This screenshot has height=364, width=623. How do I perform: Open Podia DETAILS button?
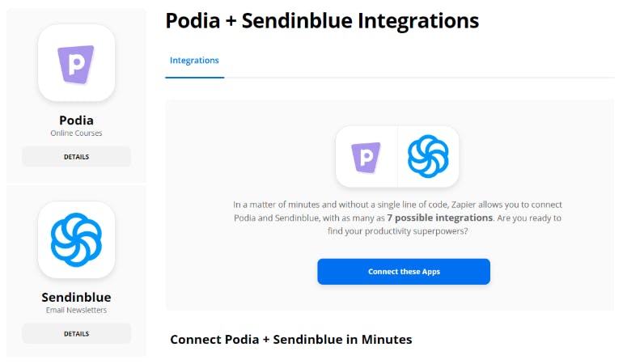(76, 157)
